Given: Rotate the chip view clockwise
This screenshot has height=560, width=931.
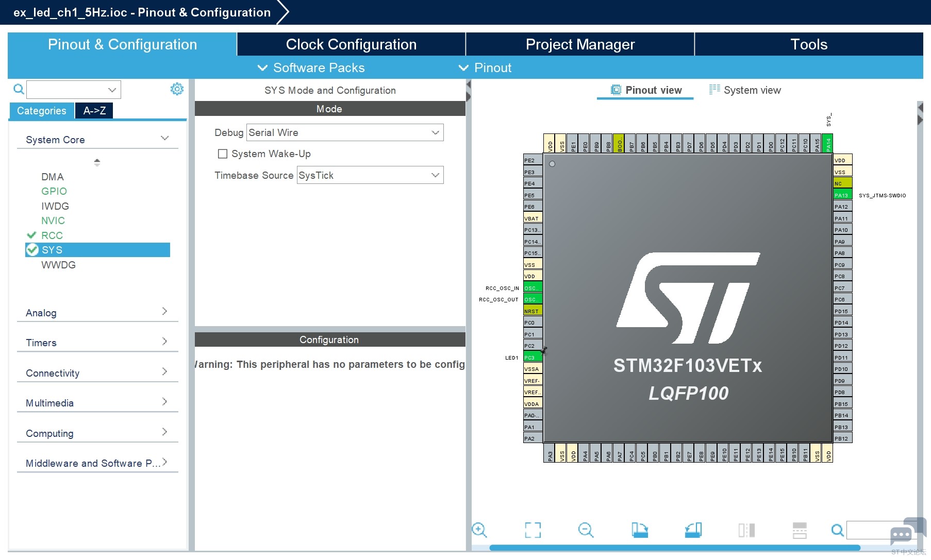Looking at the screenshot, I should (640, 530).
